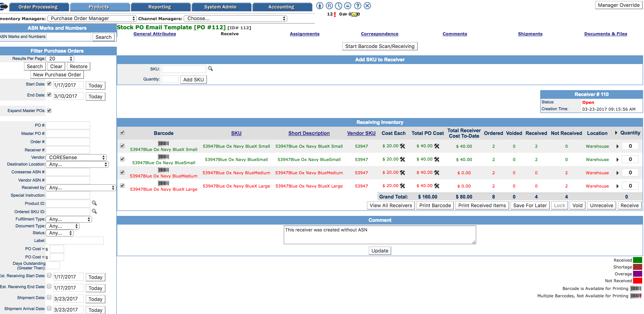Open the Shipments link
Screen dimensions: 644x314
point(530,34)
